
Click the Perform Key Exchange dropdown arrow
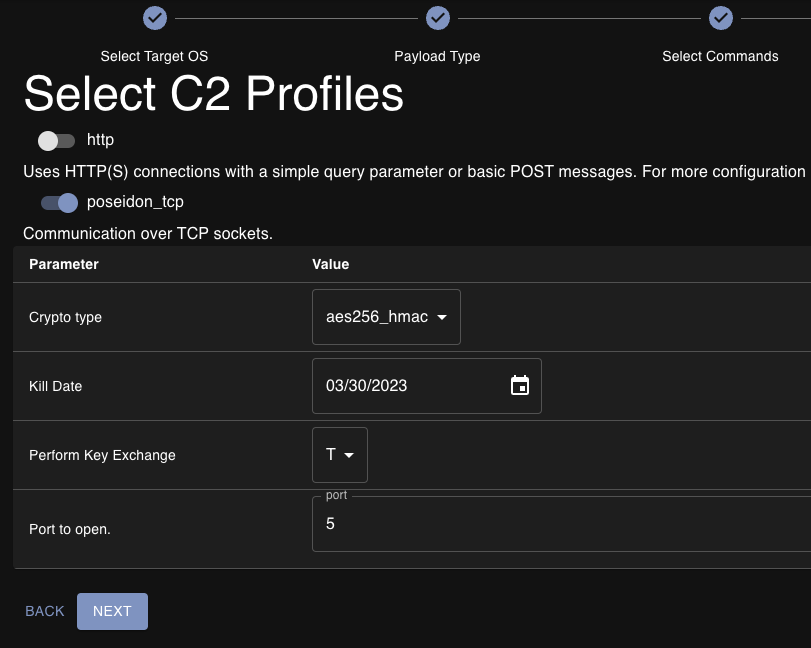(348, 454)
